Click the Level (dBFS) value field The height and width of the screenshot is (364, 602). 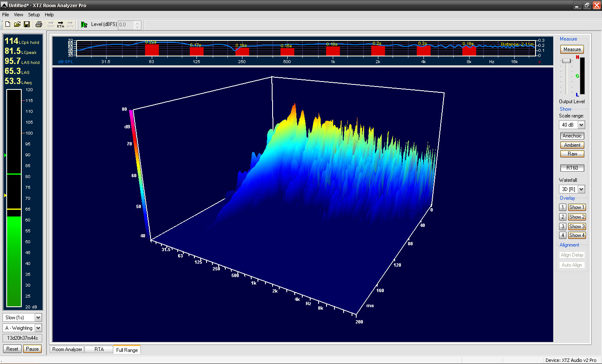pos(126,25)
